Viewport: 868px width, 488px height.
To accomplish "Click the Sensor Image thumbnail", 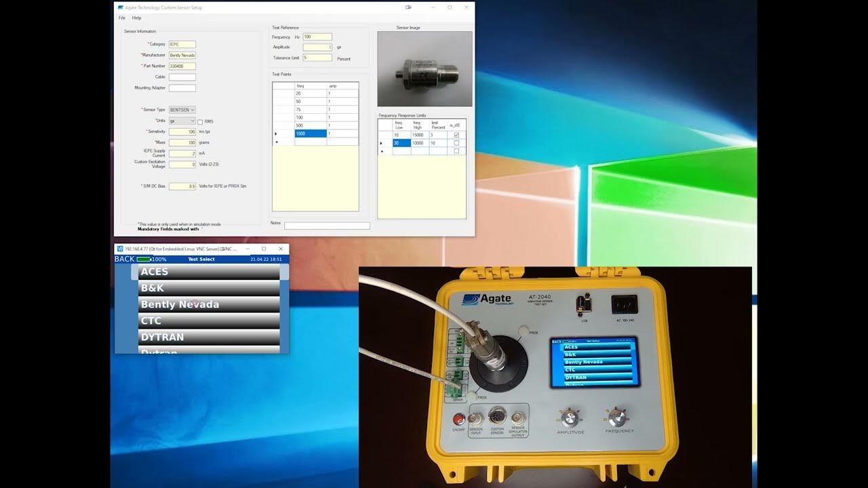I will tap(425, 68).
